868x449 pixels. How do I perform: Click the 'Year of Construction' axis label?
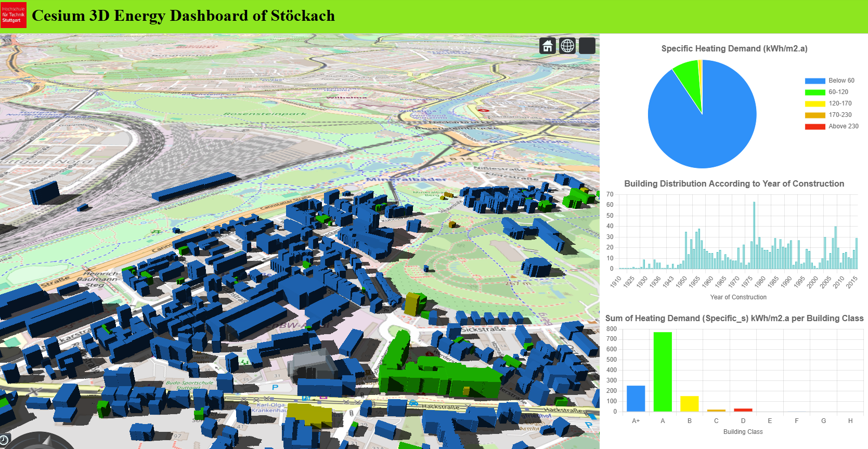pyautogui.click(x=739, y=297)
